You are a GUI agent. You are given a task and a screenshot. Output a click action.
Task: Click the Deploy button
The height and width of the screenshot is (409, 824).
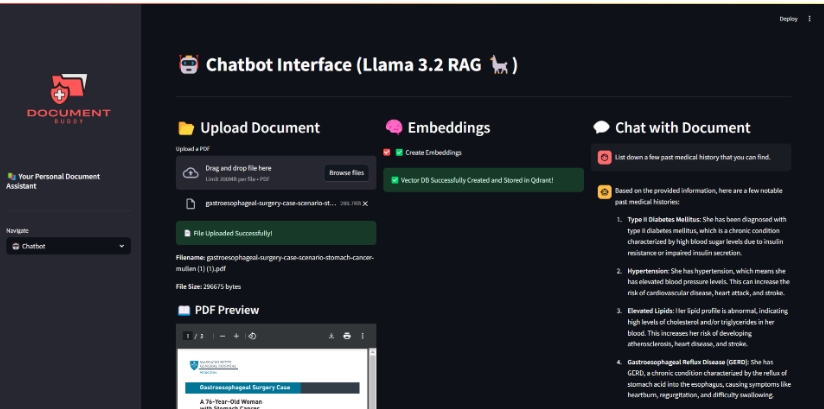(788, 18)
